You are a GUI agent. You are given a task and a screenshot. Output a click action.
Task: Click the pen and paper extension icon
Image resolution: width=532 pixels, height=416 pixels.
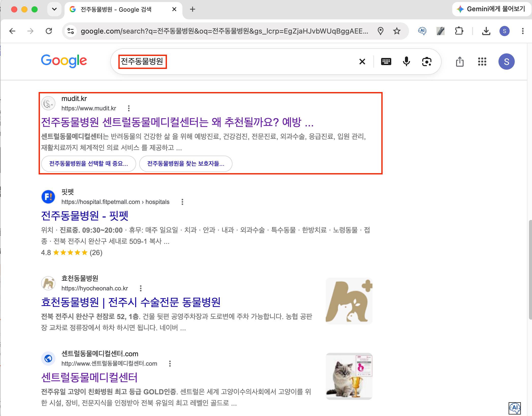(x=440, y=31)
